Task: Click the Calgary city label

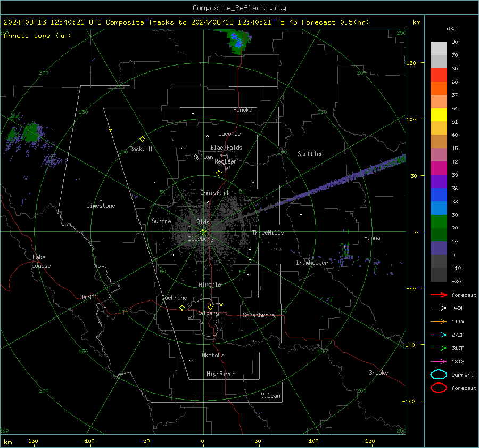Action: coord(208,313)
